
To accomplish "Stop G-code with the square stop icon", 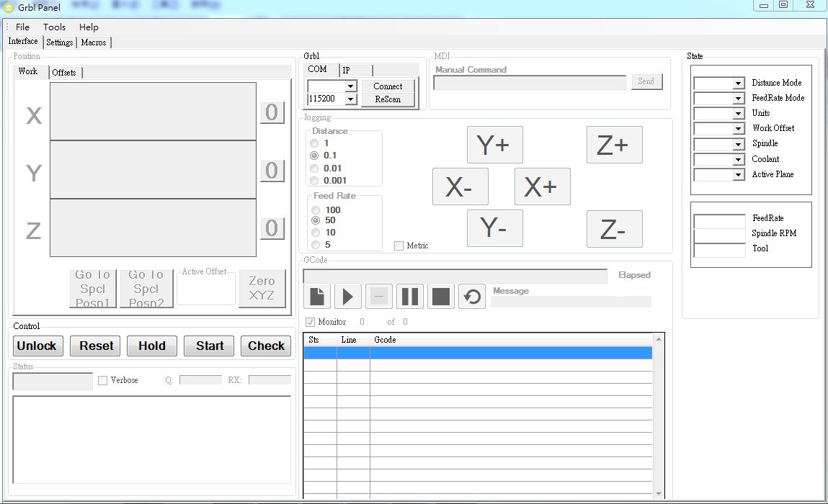I will click(x=441, y=296).
